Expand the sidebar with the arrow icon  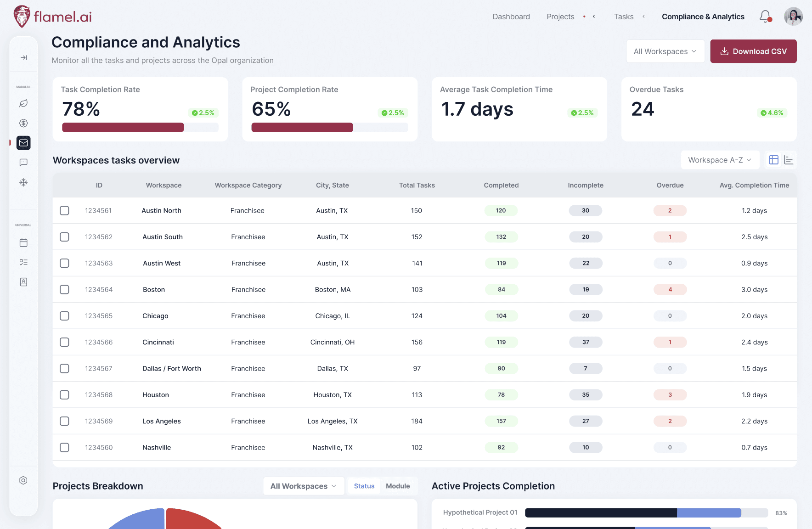coord(23,57)
